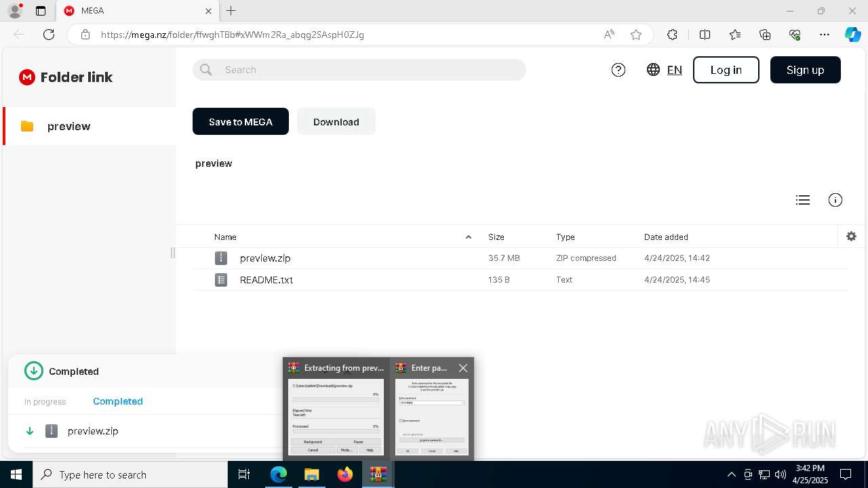Show hidden system tray icons
This screenshot has width=868, height=488.
[x=731, y=474]
